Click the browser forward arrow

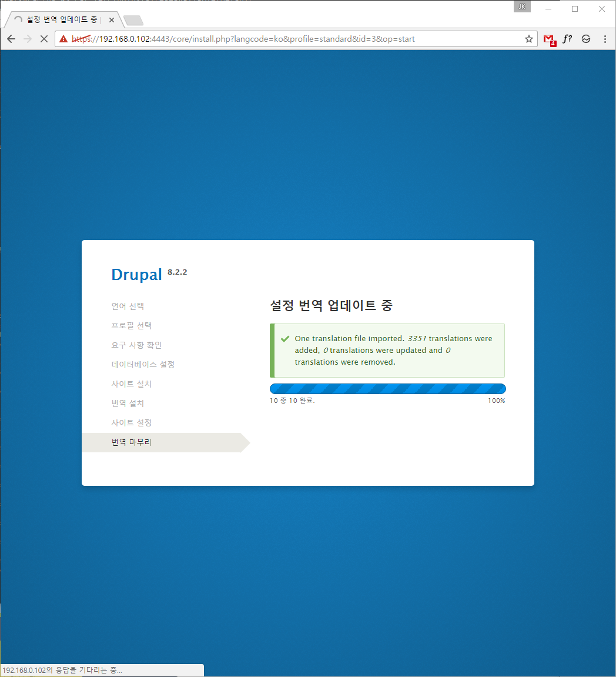coord(28,39)
